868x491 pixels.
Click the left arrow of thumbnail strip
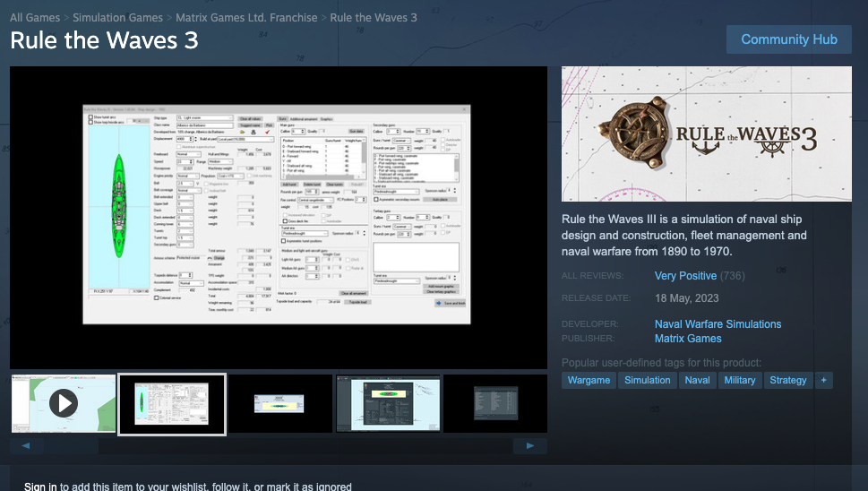coord(26,445)
